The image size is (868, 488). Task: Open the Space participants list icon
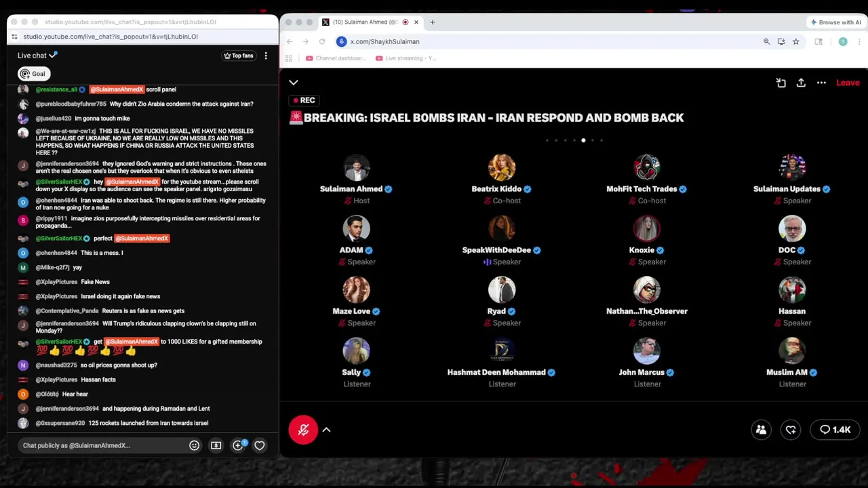tap(761, 430)
